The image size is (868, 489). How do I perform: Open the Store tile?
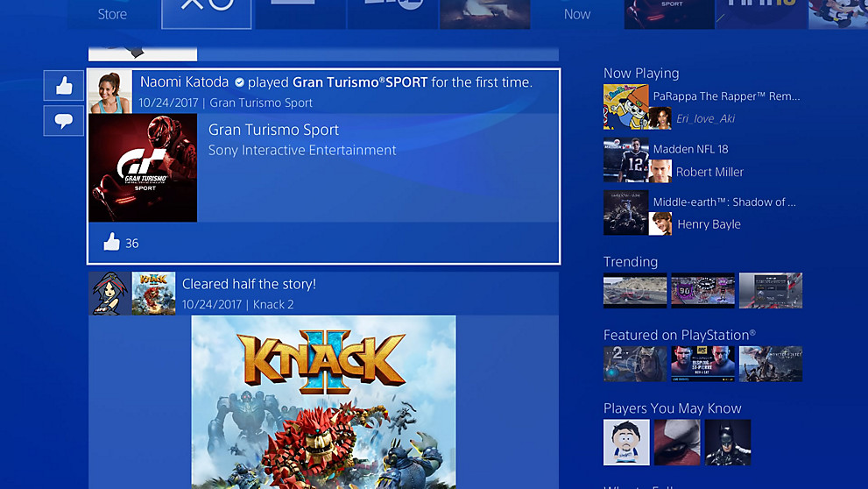point(113,14)
